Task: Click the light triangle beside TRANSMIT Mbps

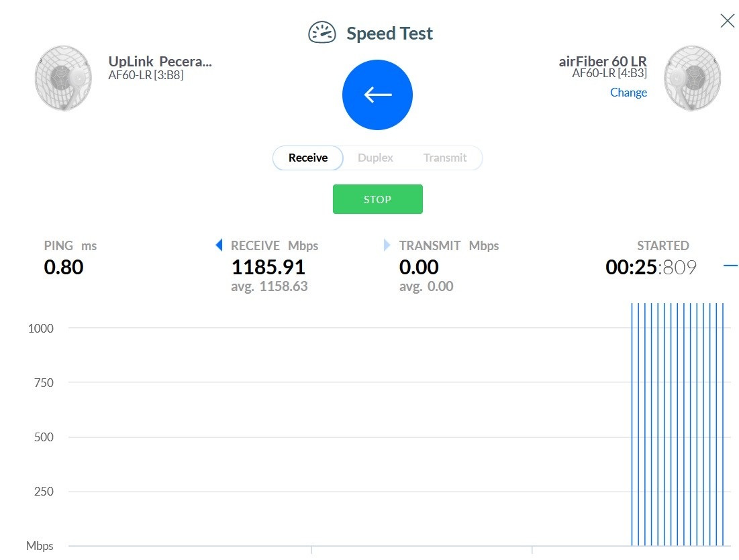Action: (x=387, y=245)
